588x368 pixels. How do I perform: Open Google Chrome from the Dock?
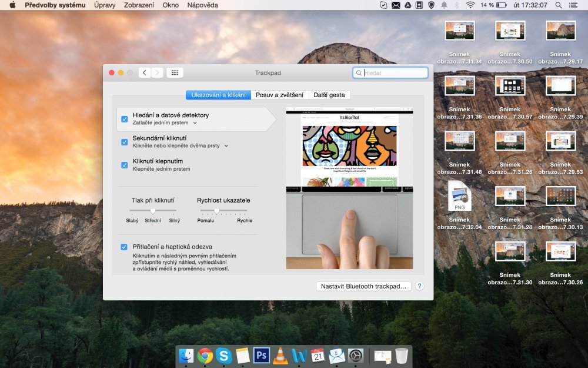204,356
